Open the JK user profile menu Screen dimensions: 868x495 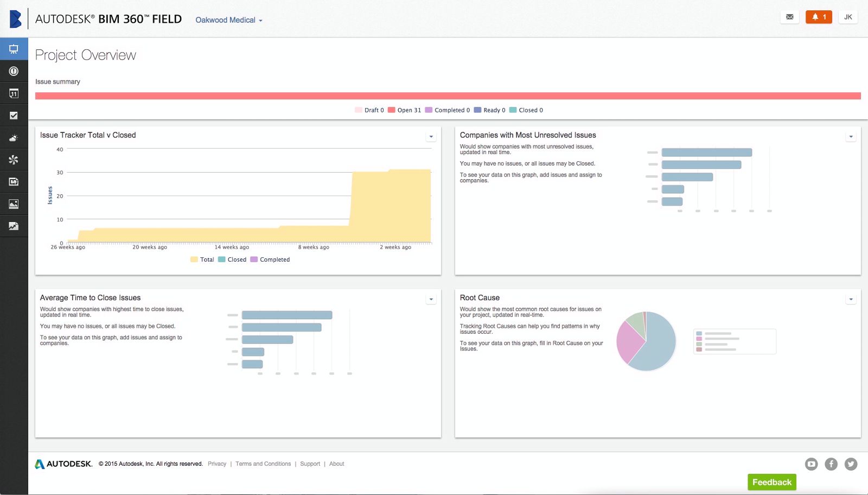(848, 17)
